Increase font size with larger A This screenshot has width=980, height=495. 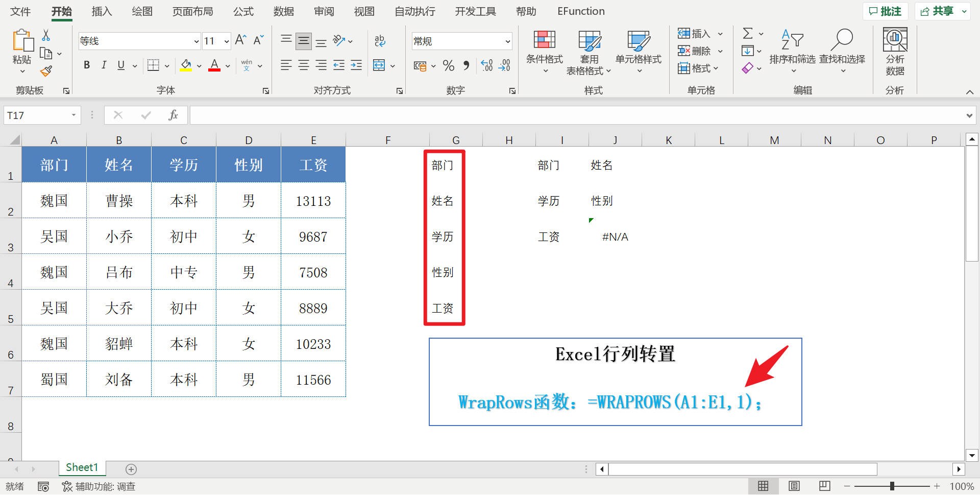(x=241, y=40)
